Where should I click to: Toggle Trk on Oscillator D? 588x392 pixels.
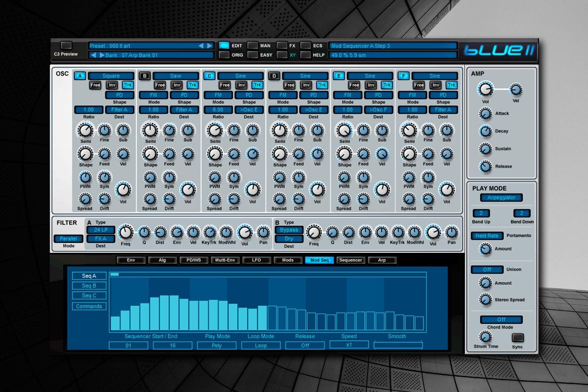point(322,85)
